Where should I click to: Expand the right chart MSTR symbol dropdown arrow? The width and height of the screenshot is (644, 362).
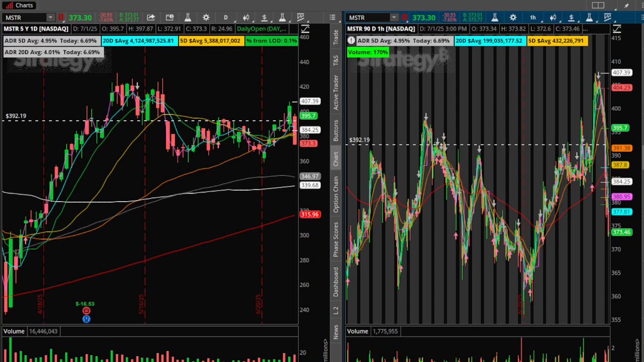pyautogui.click(x=394, y=17)
